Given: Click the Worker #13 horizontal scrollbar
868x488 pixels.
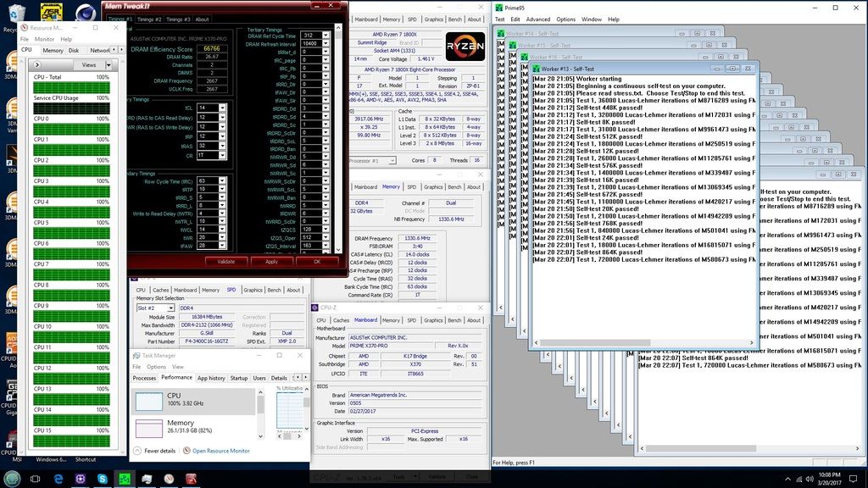Looking at the screenshot, I should [x=643, y=343].
